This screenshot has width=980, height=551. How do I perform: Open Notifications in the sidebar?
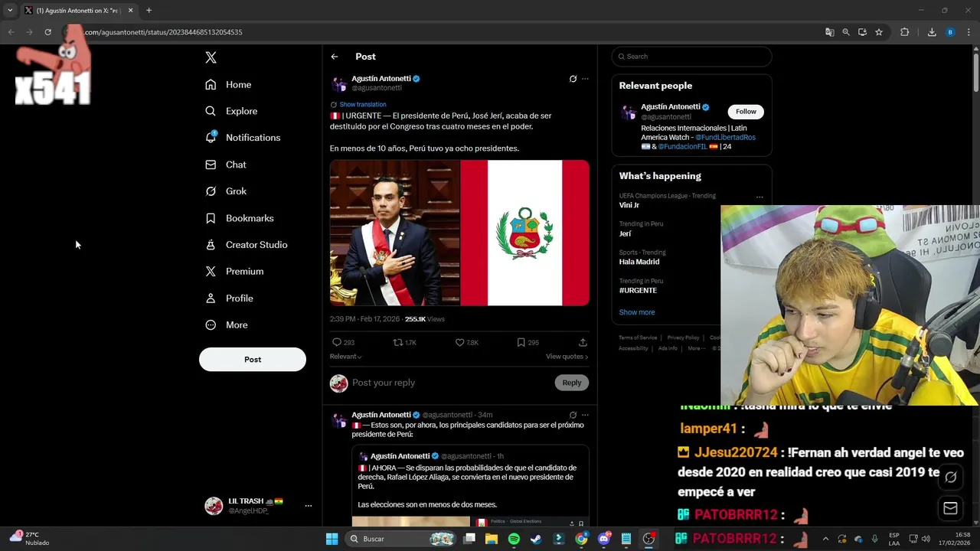coord(243,138)
